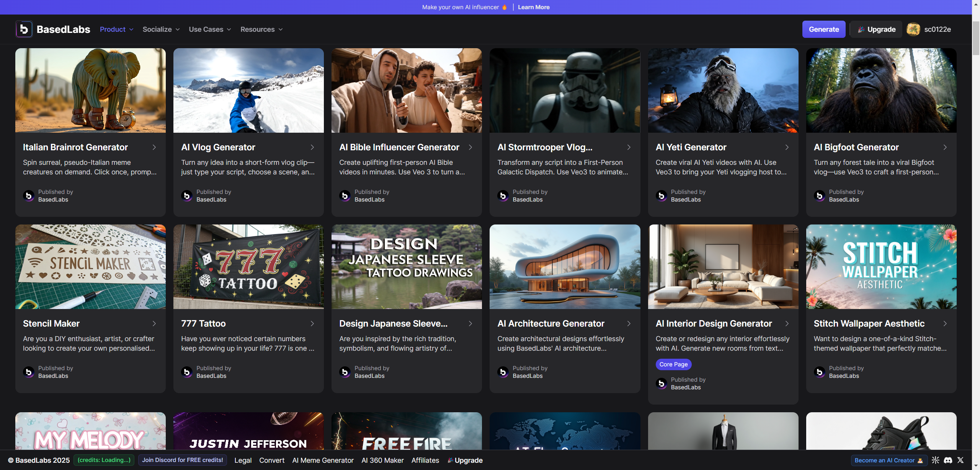
Task: Click BasedLabs publisher icon on AI Interior Design card
Action: point(661,384)
